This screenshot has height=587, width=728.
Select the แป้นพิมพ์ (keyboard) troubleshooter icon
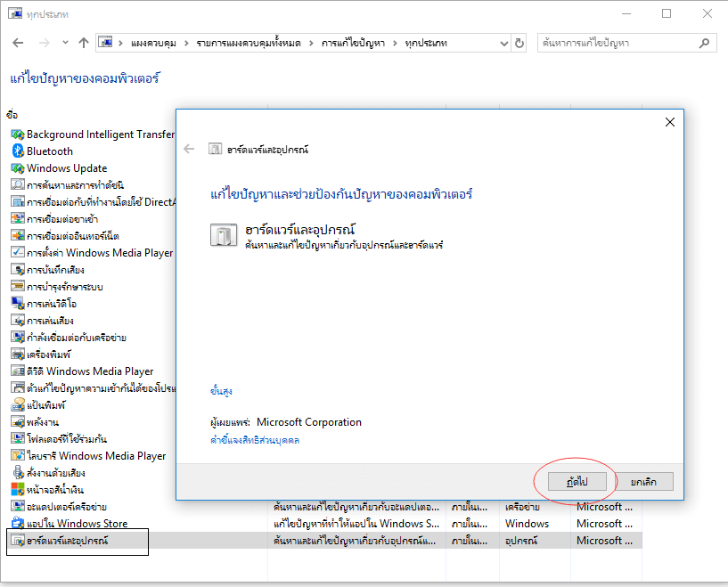17,405
